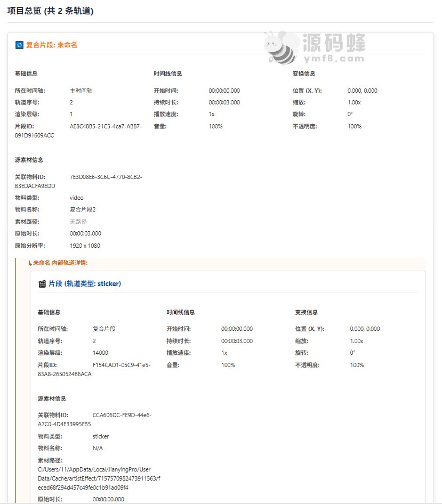Screen dimensions: 442x504
Task: Click the compound clip position '0.000, 0.000'
Action: [x=363, y=91]
